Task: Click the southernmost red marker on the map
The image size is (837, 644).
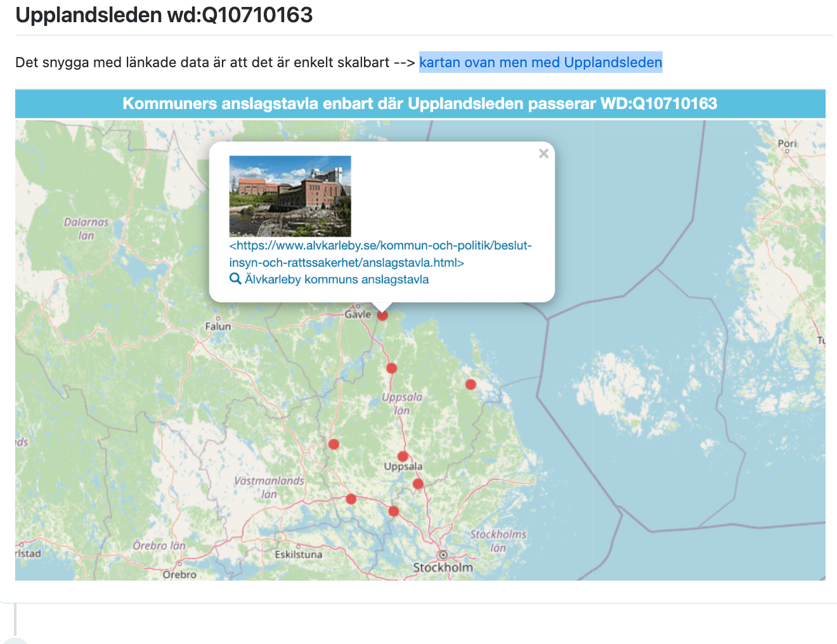Action: pyautogui.click(x=394, y=511)
